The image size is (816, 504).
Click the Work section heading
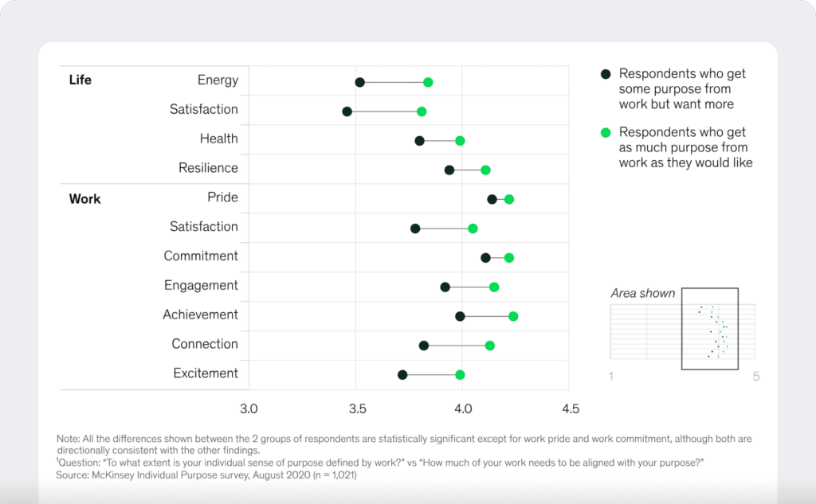[x=85, y=198]
